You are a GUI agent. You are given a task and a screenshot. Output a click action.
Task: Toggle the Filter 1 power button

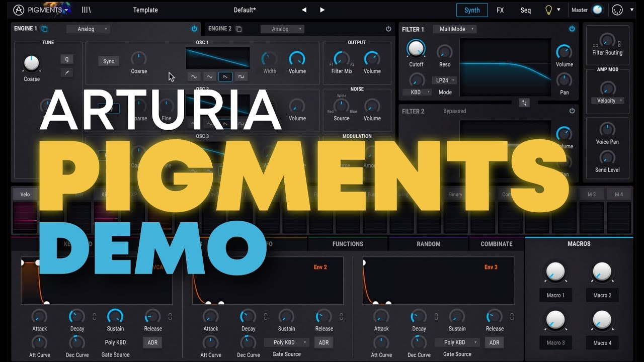(x=572, y=29)
